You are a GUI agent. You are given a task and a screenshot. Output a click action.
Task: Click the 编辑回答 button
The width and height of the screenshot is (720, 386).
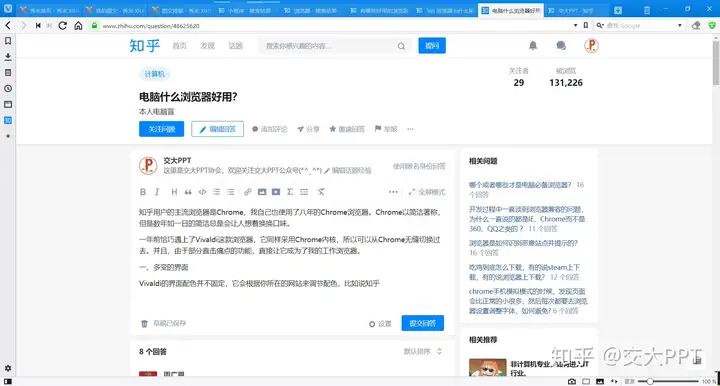click(x=218, y=129)
